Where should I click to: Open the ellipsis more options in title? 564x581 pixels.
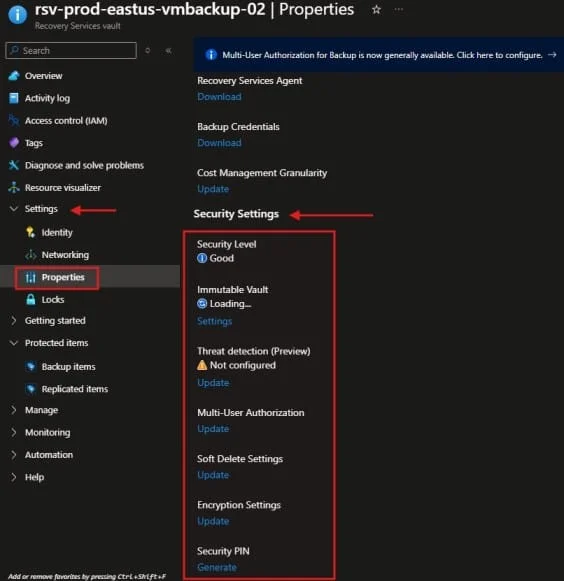click(399, 10)
